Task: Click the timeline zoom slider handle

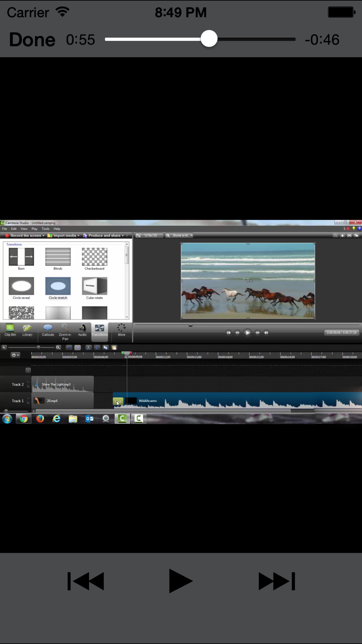Action: [x=38, y=347]
